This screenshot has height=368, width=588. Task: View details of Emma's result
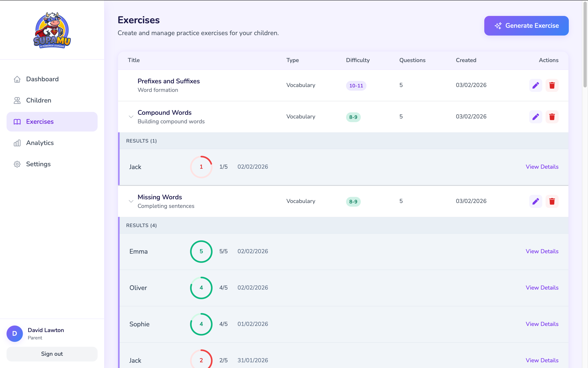tap(542, 251)
